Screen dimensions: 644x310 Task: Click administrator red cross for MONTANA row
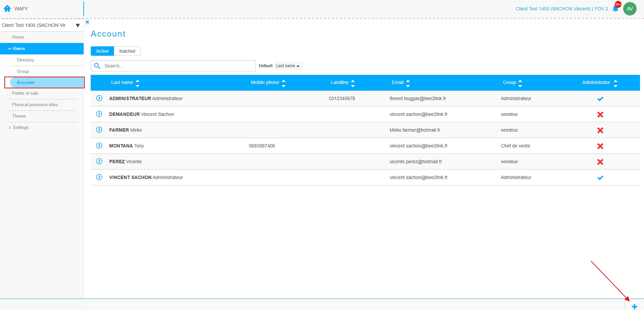(600, 146)
